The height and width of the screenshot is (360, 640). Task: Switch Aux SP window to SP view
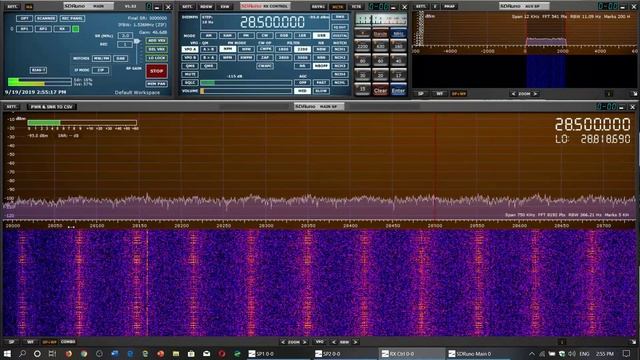click(420, 94)
